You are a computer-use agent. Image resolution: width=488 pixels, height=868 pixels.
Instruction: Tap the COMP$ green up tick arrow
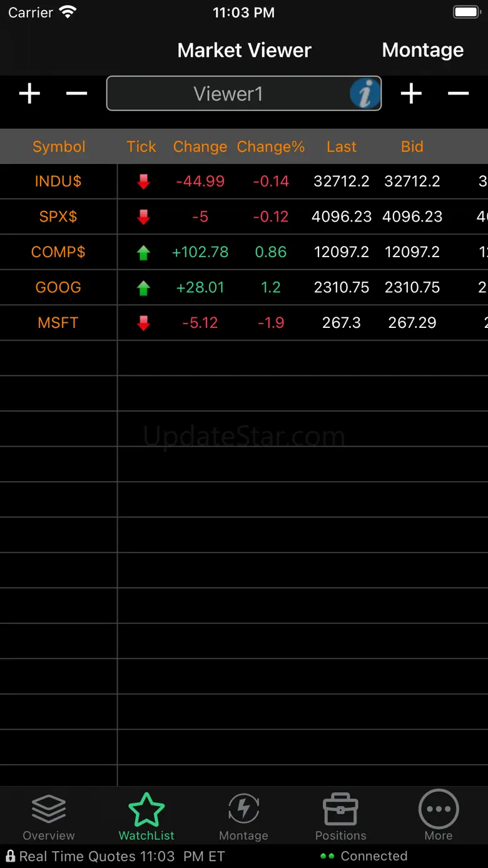coord(143,252)
